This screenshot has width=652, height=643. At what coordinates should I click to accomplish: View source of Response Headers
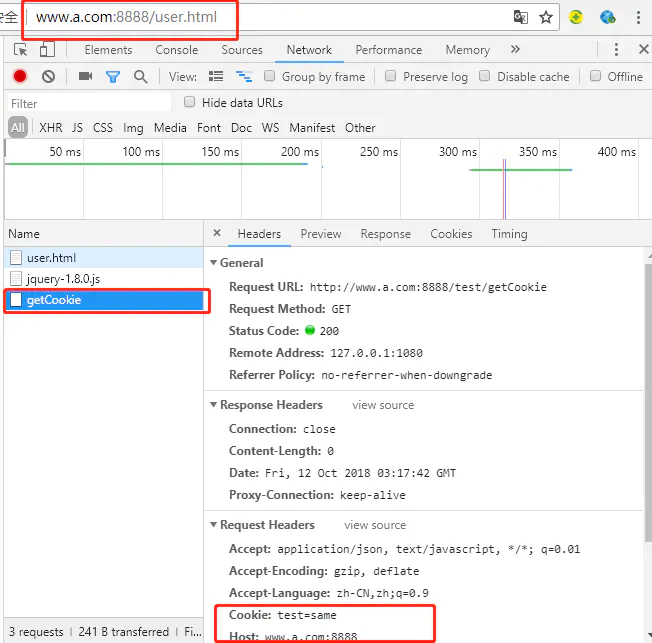pos(383,405)
